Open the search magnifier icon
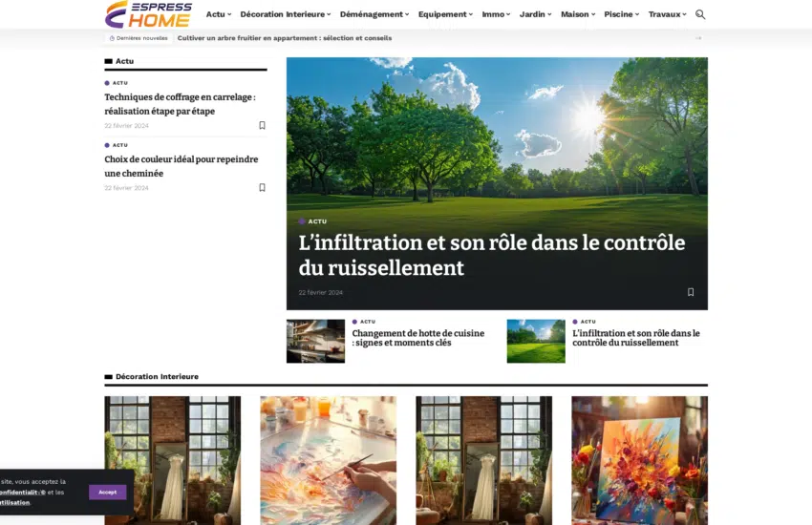 700,14
